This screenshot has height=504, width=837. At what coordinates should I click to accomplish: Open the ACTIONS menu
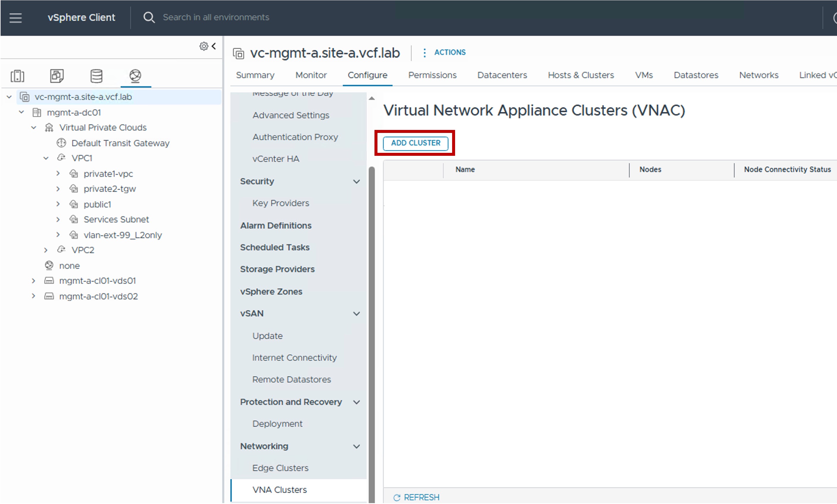(x=444, y=52)
